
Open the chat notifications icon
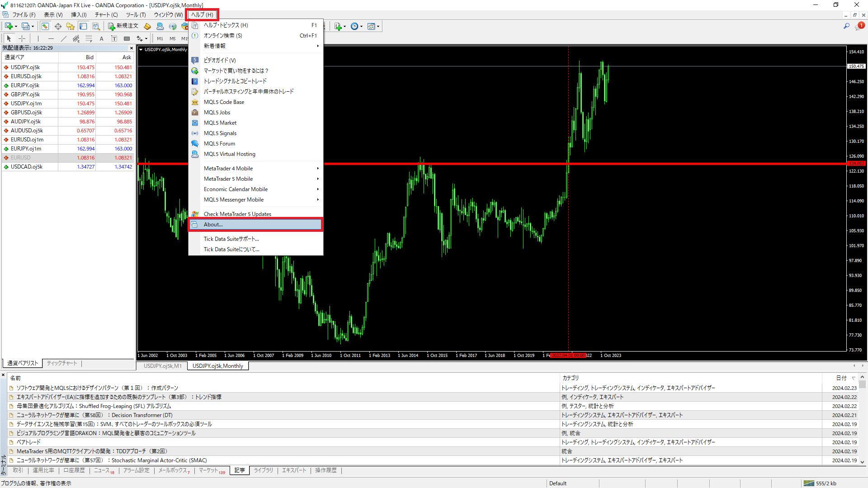(x=859, y=26)
